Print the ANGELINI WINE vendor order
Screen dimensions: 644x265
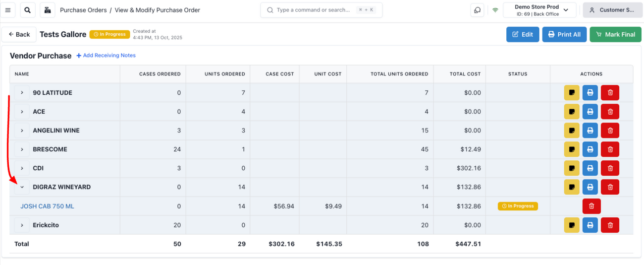[x=590, y=131]
